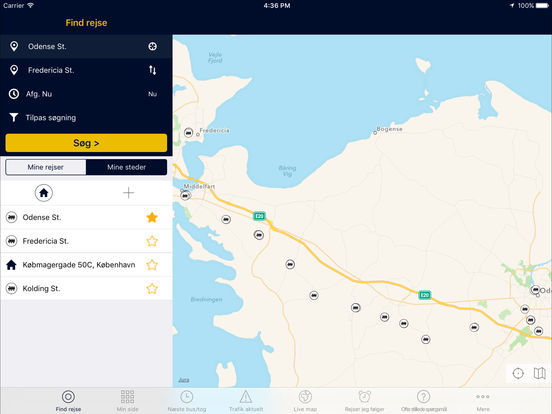Viewport: 552px width, 414px height.
Task: Open Find rejse bottom tab
Action: point(68,401)
